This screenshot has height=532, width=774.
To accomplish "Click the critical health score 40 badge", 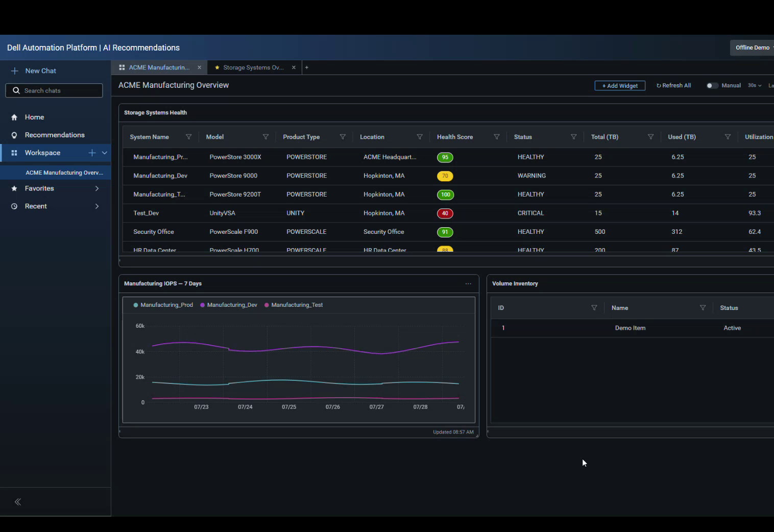I will [445, 213].
